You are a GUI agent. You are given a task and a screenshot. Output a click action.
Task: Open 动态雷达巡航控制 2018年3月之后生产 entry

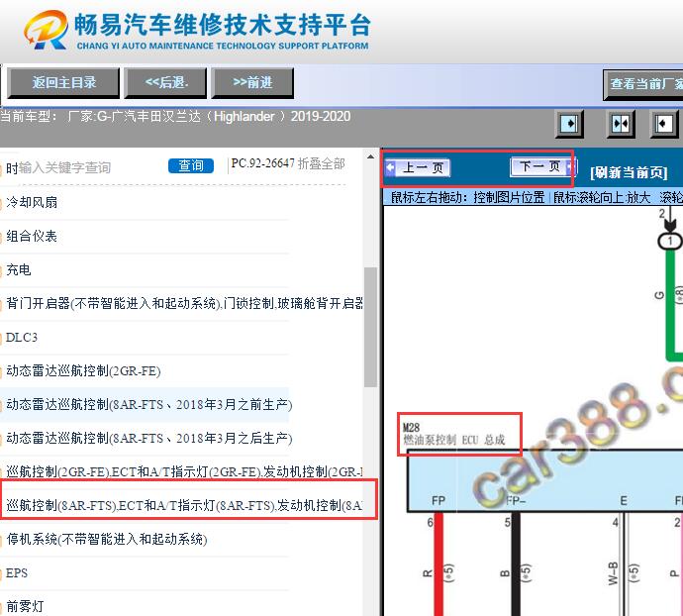pyautogui.click(x=148, y=438)
